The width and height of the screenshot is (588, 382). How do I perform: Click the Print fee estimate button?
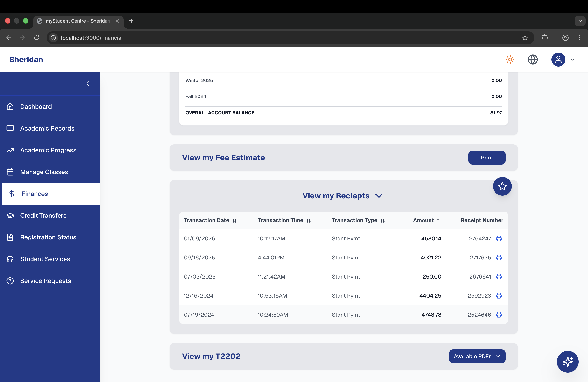pos(486,158)
